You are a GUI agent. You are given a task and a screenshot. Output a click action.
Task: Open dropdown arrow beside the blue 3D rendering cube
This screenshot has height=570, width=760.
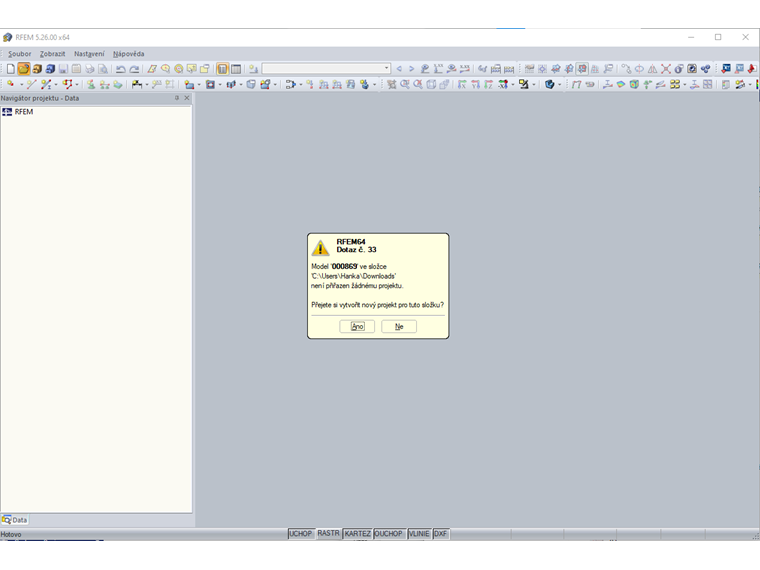(559, 84)
